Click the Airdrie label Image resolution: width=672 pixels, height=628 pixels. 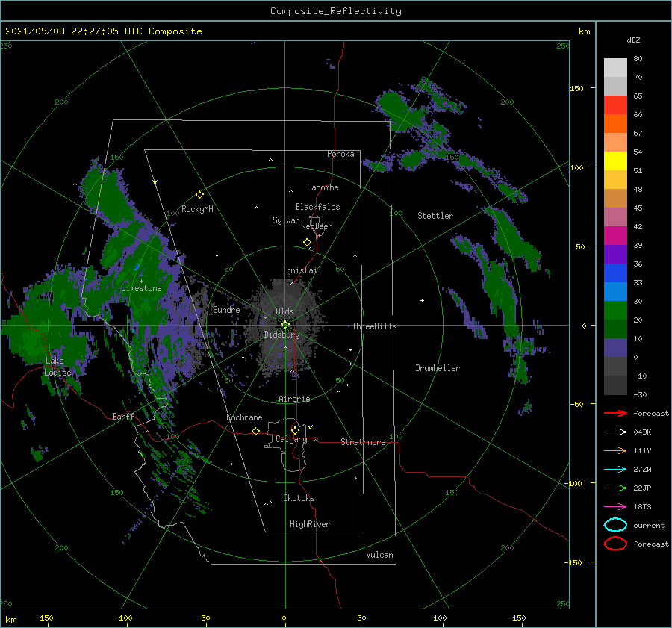tap(294, 399)
